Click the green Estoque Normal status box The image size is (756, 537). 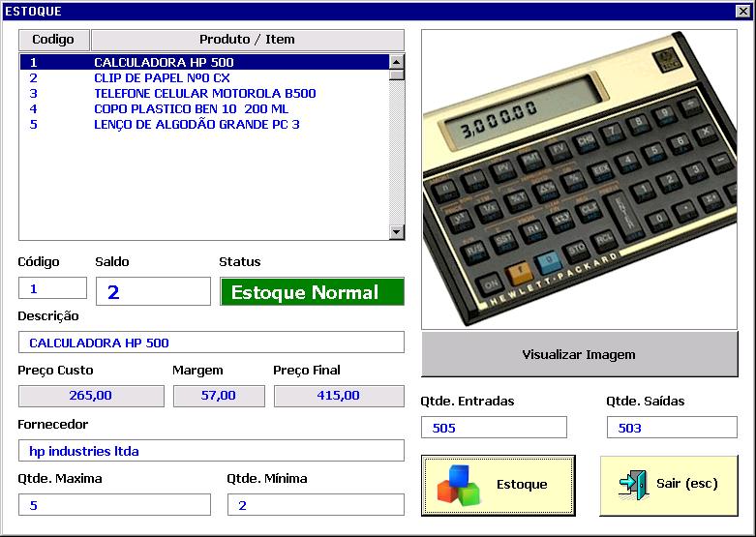pyautogui.click(x=312, y=291)
